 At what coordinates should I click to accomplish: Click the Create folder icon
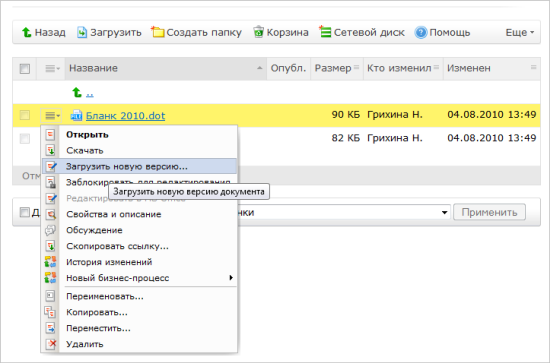point(157,32)
